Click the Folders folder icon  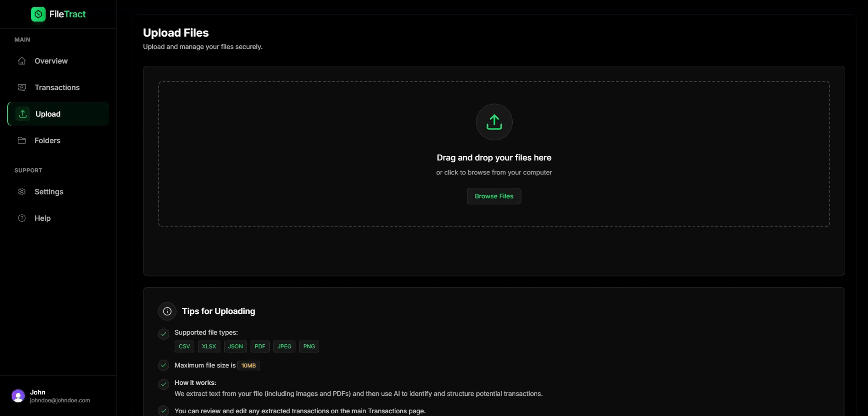pyautogui.click(x=22, y=141)
